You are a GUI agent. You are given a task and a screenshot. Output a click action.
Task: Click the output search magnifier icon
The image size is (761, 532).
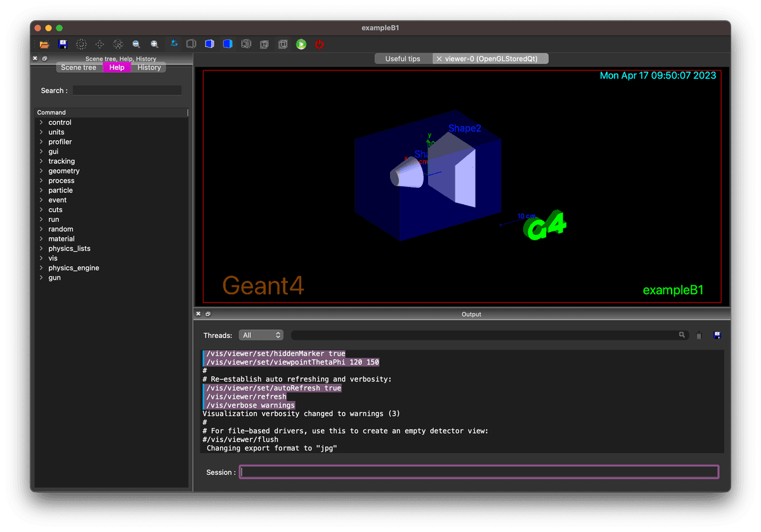click(x=682, y=335)
